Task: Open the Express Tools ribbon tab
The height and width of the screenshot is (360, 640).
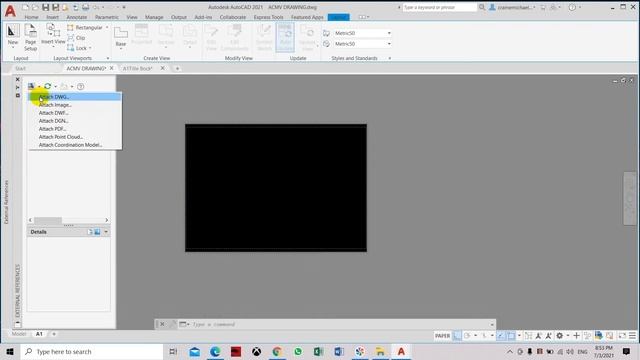Action: [x=268, y=17]
